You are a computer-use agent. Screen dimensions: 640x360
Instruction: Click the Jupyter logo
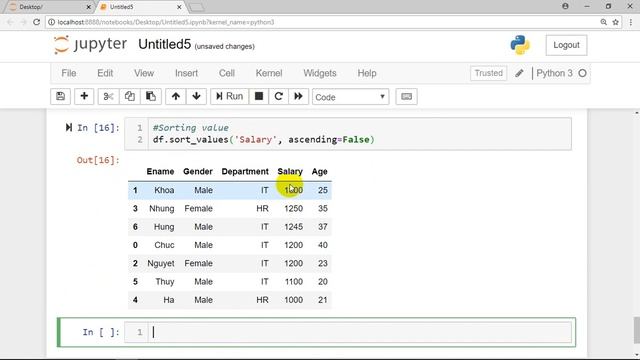[x=90, y=44]
